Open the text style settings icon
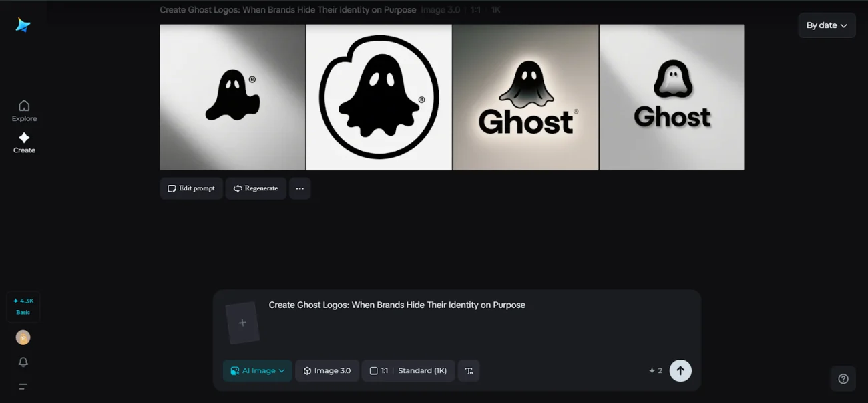 click(469, 371)
